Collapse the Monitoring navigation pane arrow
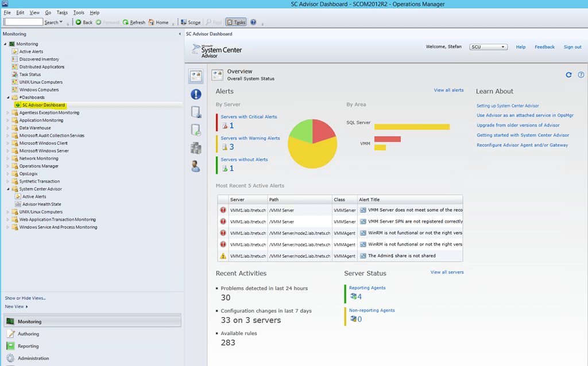 coord(180,34)
